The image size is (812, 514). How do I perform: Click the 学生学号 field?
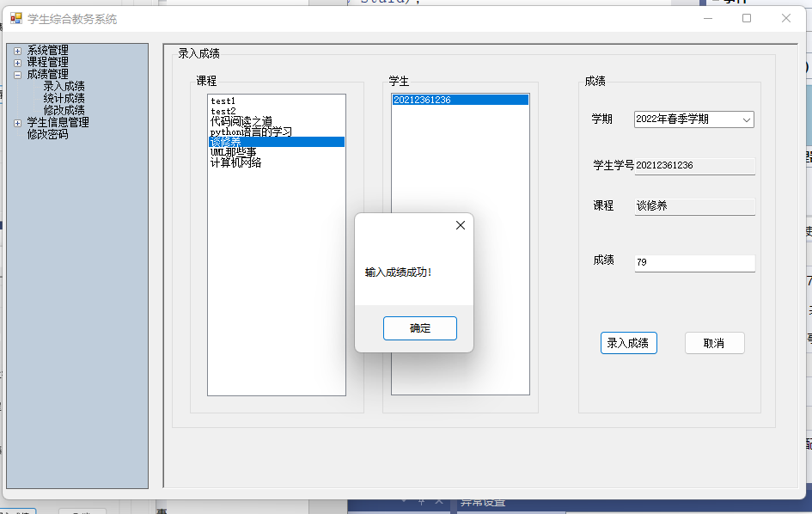[x=695, y=166]
